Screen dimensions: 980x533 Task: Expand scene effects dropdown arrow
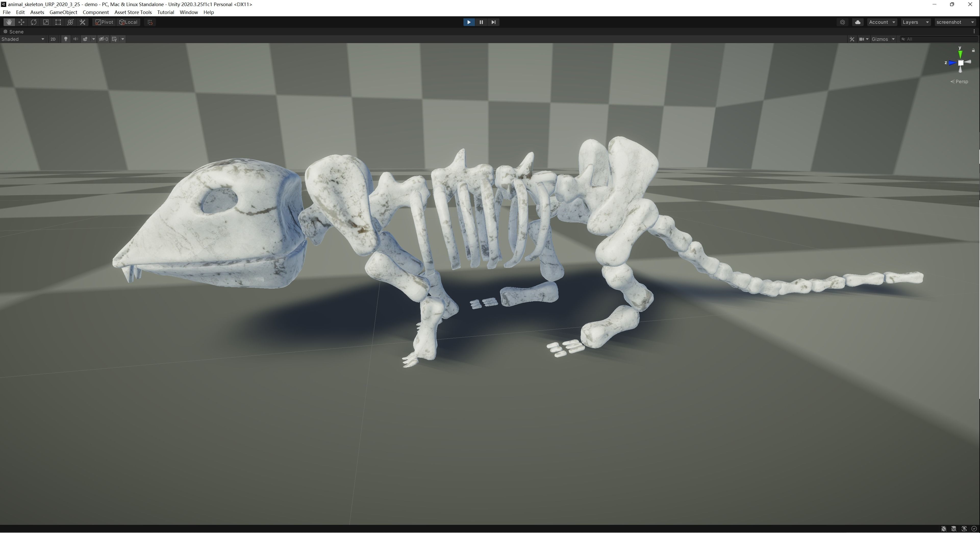93,39
